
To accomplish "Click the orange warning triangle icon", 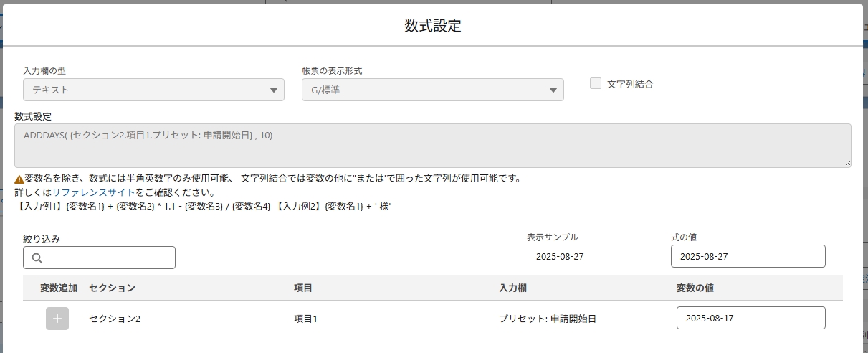I will click(x=19, y=179).
